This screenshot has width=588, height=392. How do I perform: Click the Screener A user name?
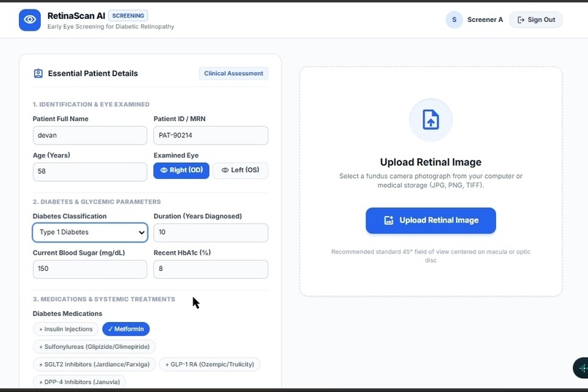pos(485,20)
